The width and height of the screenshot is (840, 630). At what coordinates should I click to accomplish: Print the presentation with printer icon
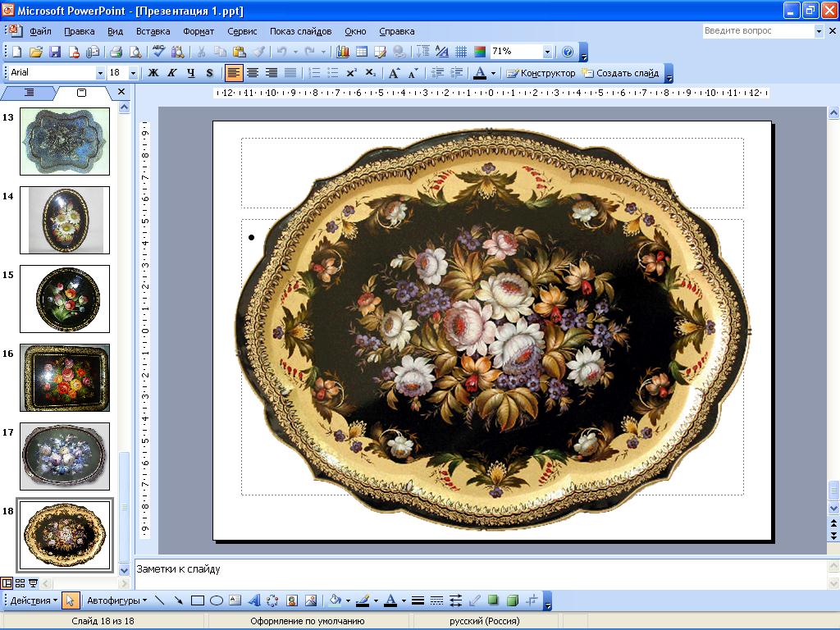[x=116, y=52]
